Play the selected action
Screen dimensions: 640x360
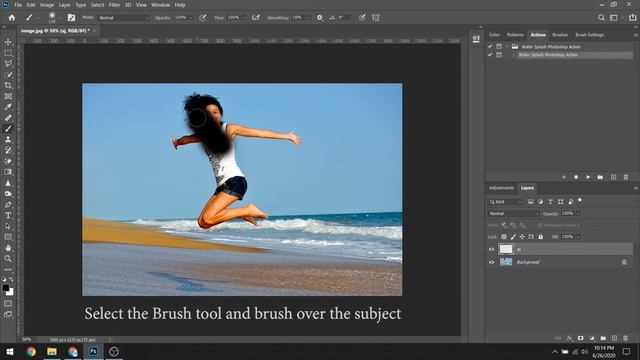(588, 177)
